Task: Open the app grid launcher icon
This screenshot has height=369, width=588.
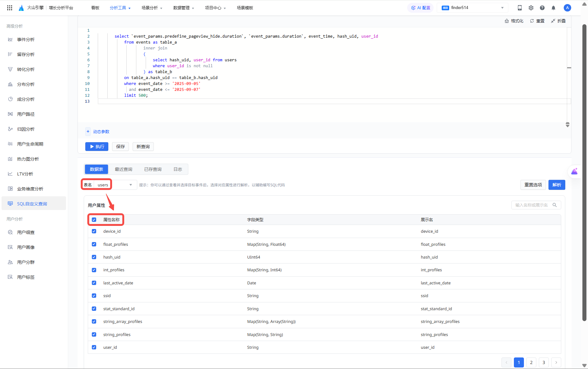Action: 10,8
